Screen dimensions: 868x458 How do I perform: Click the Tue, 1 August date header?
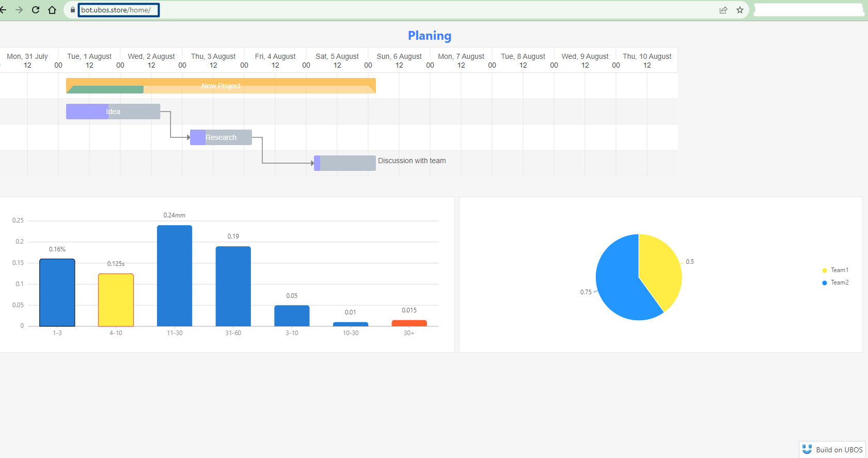point(89,56)
